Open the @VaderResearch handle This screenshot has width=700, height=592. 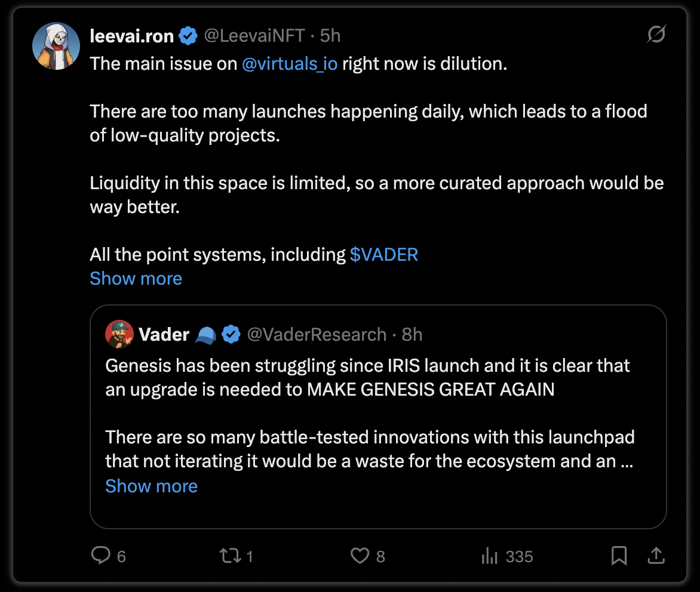point(317,335)
